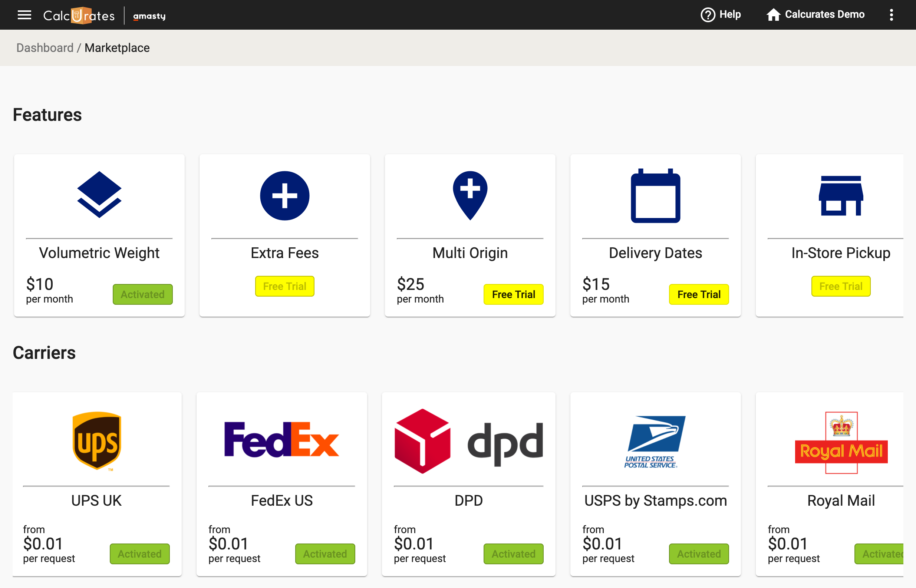
Task: Click the Volumetric Weight title
Action: point(99,253)
